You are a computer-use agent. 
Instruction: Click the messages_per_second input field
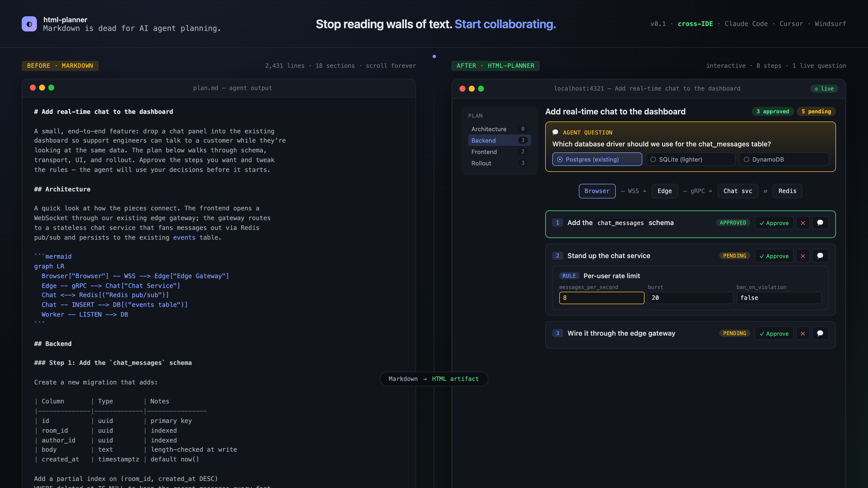click(602, 298)
